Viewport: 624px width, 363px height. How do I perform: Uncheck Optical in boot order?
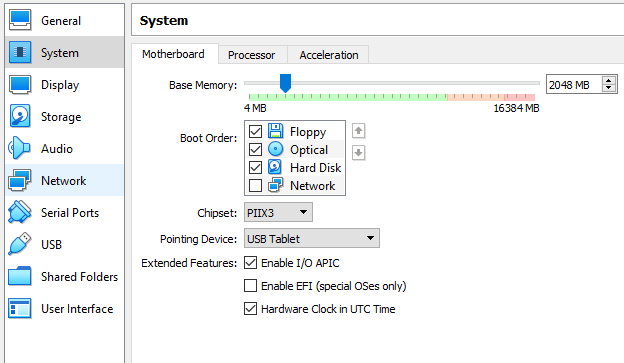coord(255,149)
